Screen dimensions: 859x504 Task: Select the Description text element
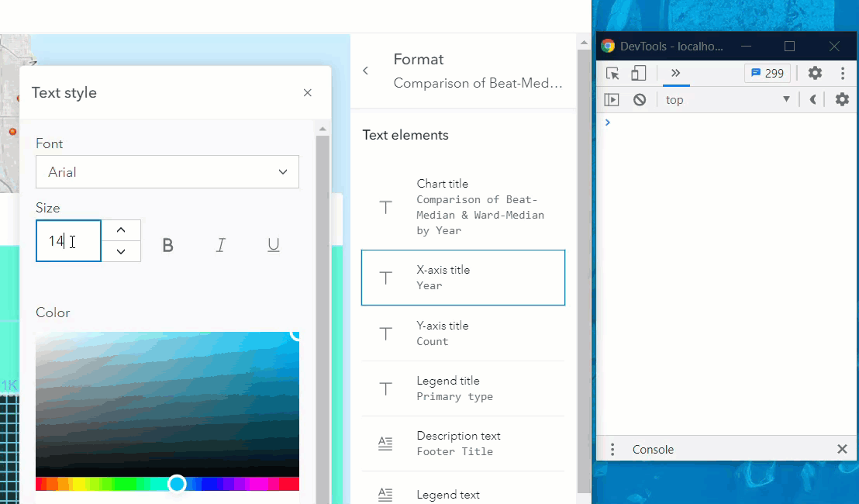pyautogui.click(x=463, y=444)
